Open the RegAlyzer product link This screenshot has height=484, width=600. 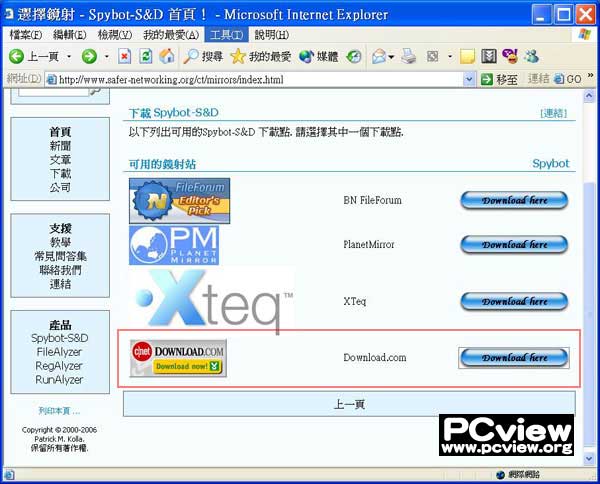[x=59, y=366]
